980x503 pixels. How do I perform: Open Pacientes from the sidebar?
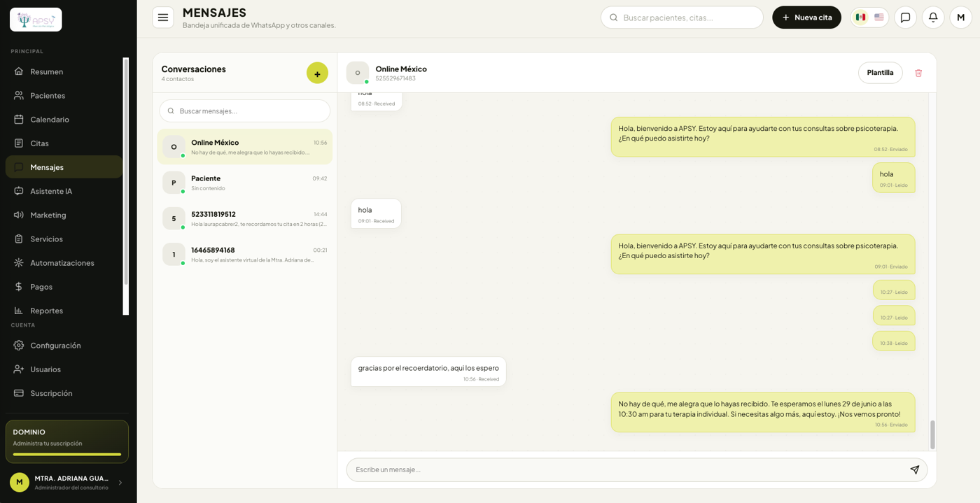pyautogui.click(x=64, y=95)
